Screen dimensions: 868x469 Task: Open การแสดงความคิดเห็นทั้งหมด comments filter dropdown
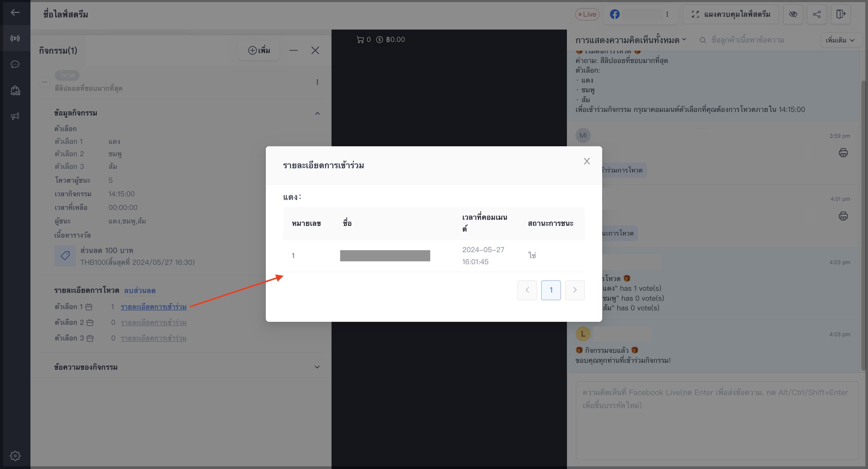click(x=631, y=40)
